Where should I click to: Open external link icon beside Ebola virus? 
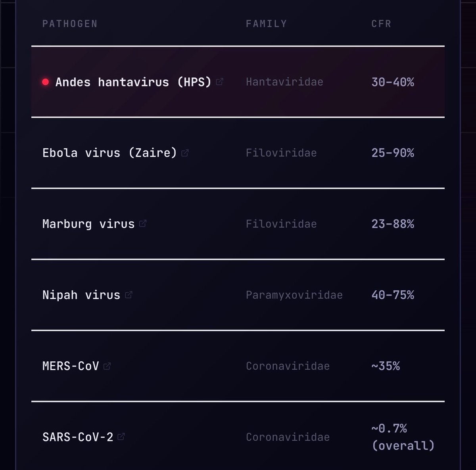[x=185, y=153]
